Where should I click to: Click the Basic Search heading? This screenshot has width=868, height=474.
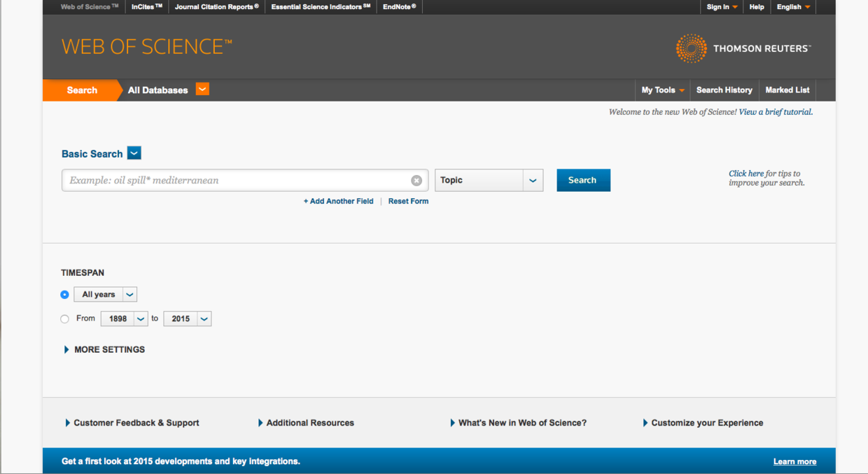92,154
